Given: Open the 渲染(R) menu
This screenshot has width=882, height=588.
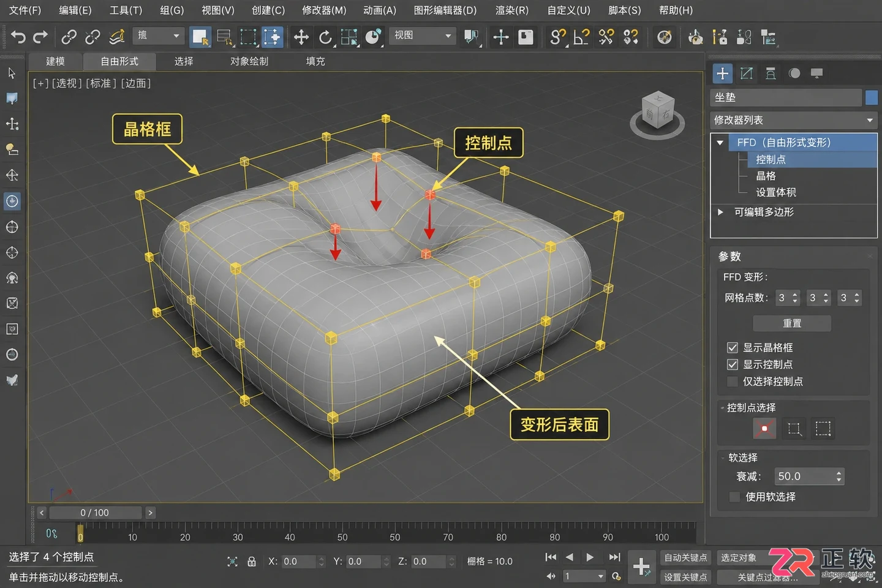Looking at the screenshot, I should point(511,10).
